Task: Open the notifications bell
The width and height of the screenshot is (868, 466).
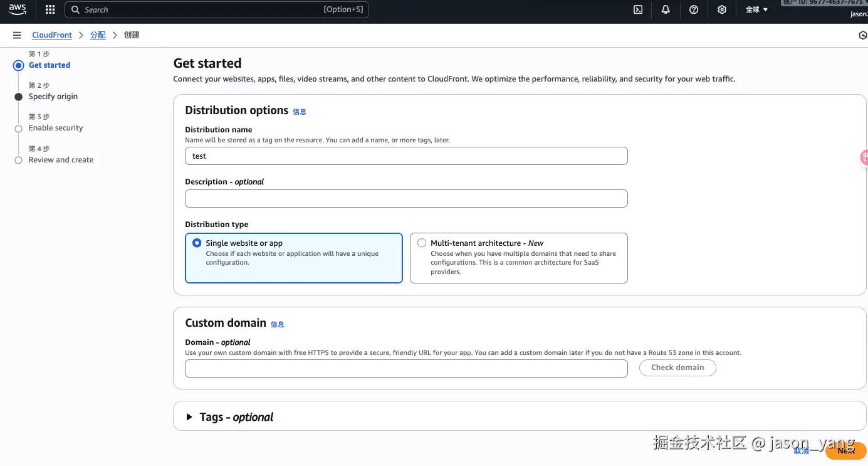Action: [666, 9]
